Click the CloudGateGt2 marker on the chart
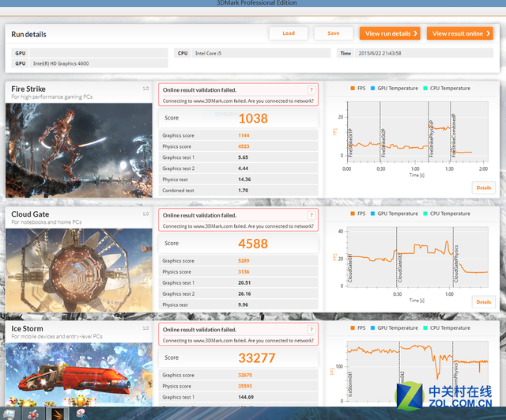 pyautogui.click(x=400, y=267)
